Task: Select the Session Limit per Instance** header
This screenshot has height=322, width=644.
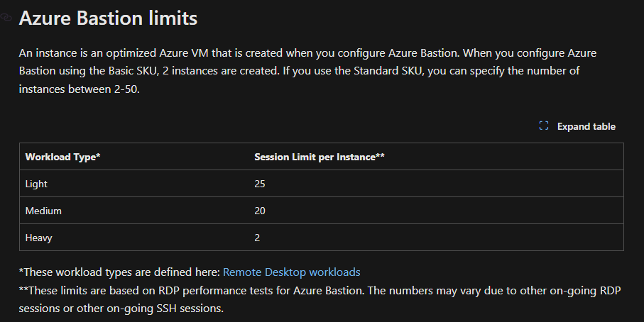Action: (x=320, y=157)
